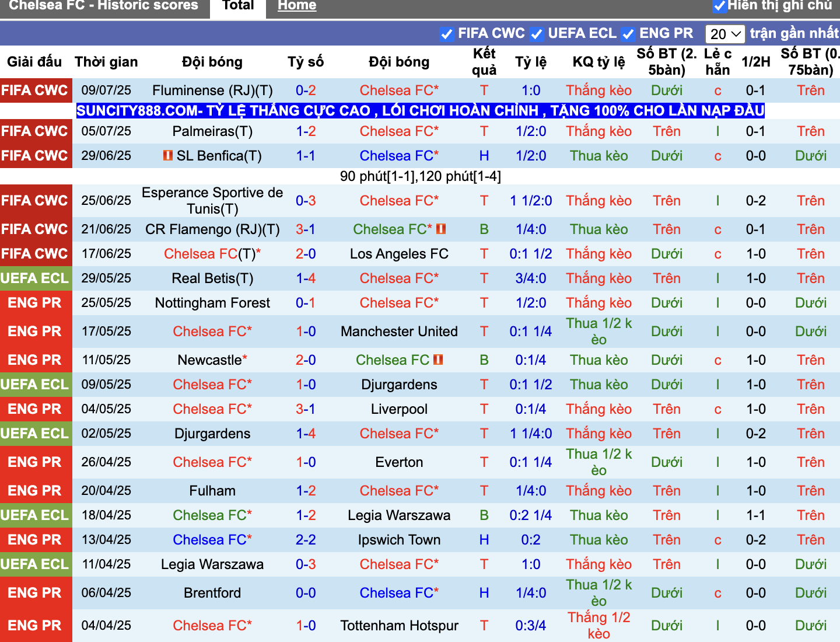
Task: Open the SUNCITY888.COM banner link
Action: [x=420, y=111]
